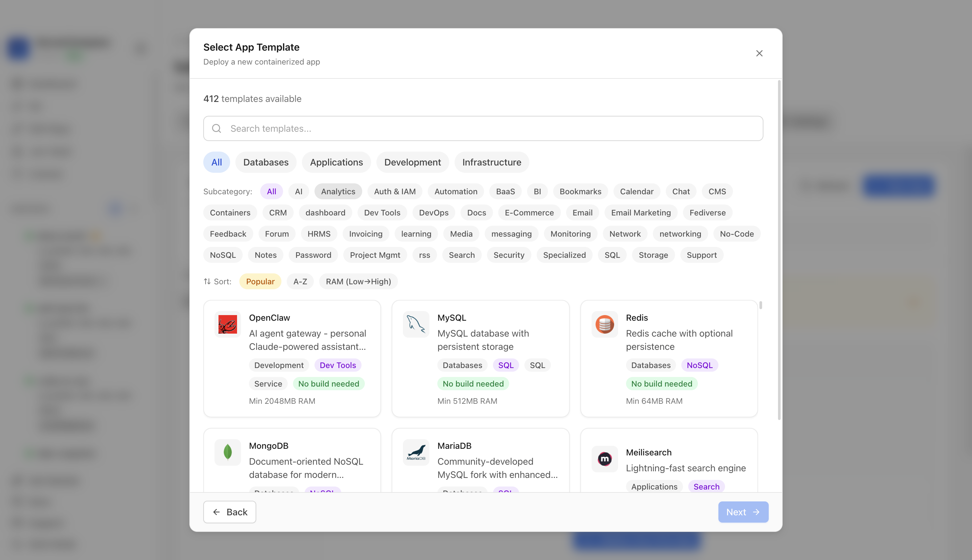Viewport: 972px width, 560px height.
Task: Focus the Search templates input field
Action: (483, 128)
